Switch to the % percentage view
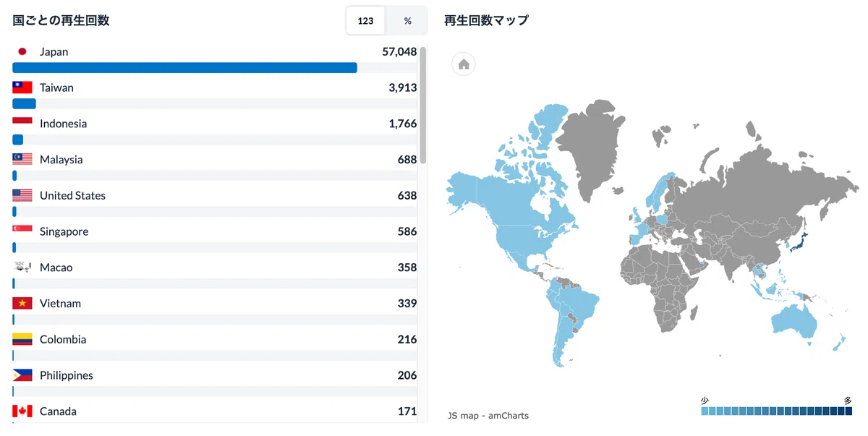 (407, 21)
